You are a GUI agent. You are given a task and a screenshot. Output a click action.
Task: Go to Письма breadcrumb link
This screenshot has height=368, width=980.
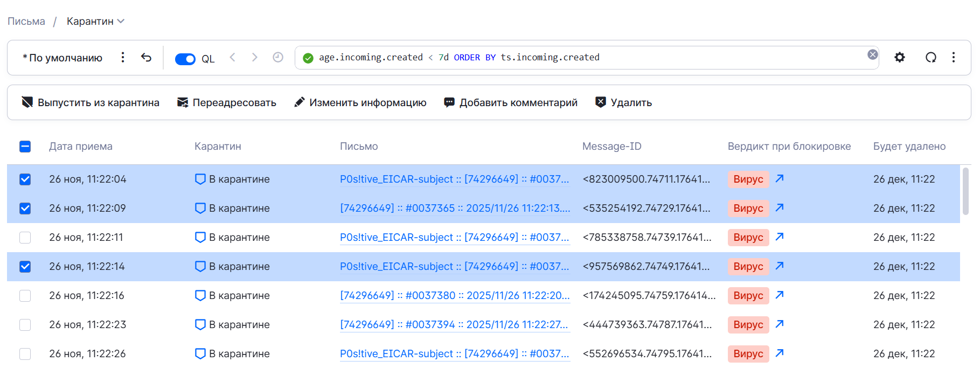(26, 22)
